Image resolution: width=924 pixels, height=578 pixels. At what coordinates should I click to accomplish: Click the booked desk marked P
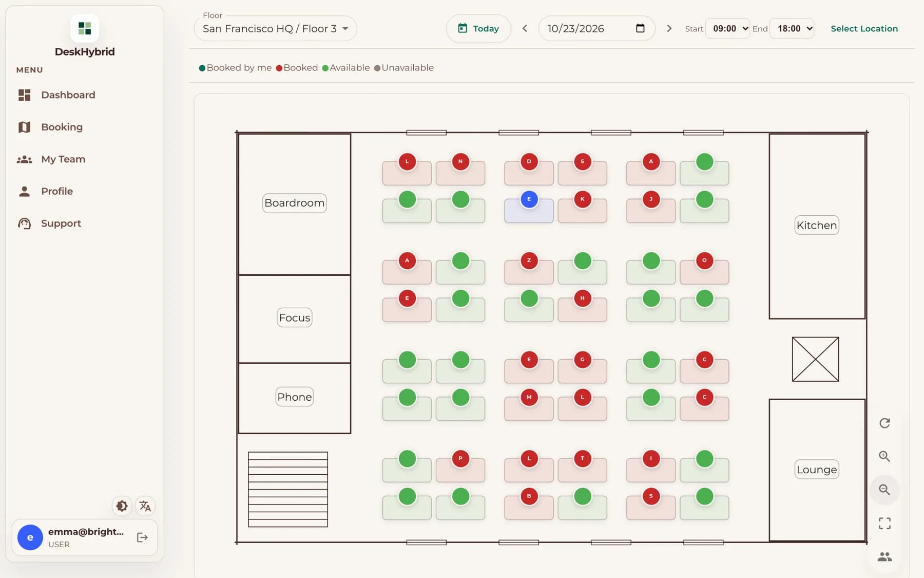coord(460,458)
